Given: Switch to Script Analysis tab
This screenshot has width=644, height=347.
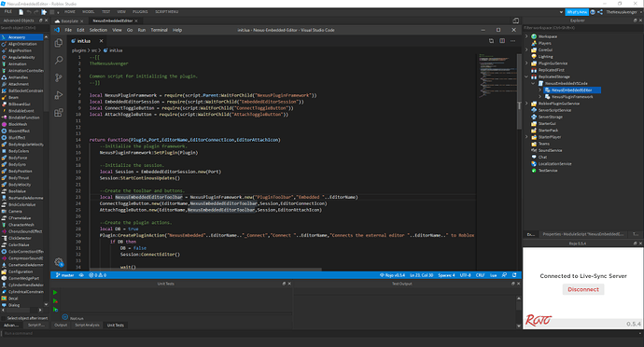Looking at the screenshot, I should coord(87,326).
